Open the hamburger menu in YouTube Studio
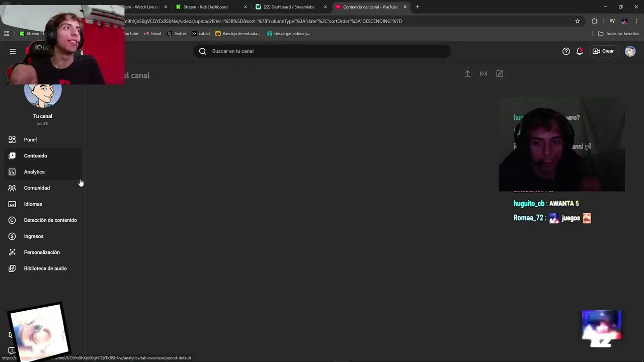The width and height of the screenshot is (644, 362). click(x=13, y=51)
